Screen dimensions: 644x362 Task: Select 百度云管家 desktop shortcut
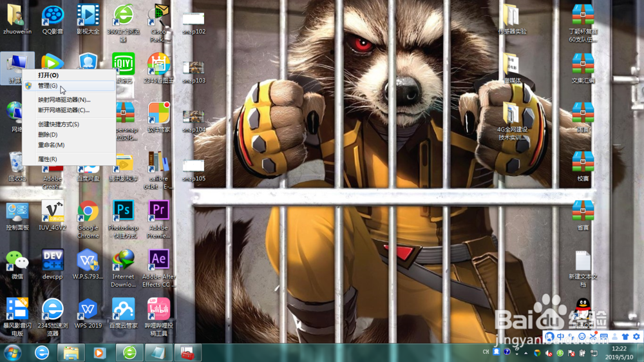tap(123, 314)
